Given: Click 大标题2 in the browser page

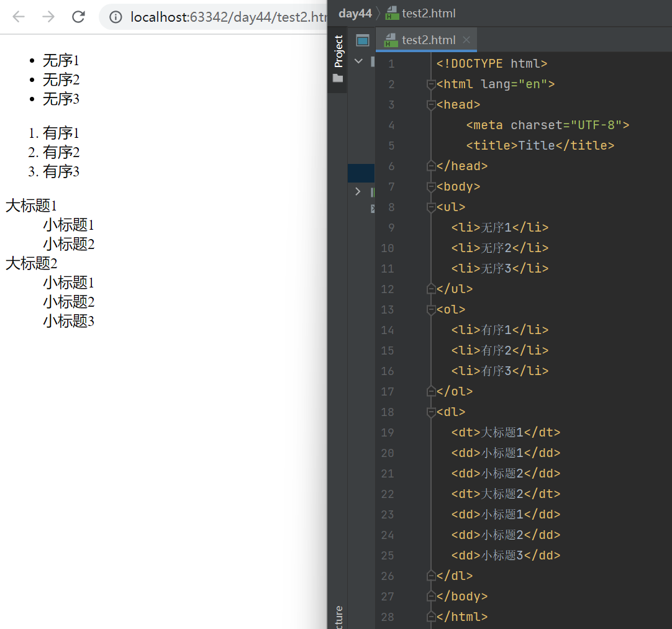Looking at the screenshot, I should (x=31, y=263).
